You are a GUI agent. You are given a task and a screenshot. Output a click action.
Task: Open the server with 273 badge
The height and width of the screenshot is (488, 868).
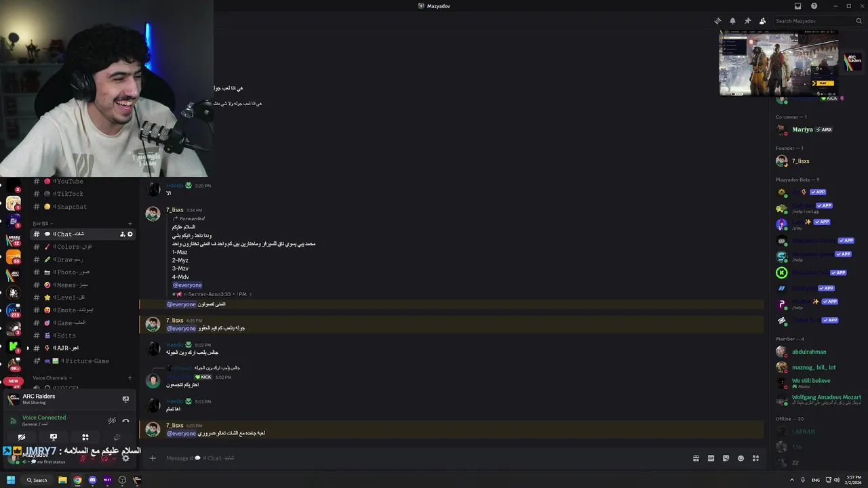(x=14, y=311)
